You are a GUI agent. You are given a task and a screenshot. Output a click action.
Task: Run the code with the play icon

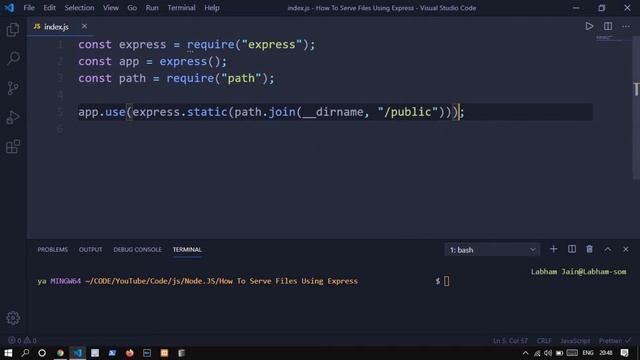point(589,27)
